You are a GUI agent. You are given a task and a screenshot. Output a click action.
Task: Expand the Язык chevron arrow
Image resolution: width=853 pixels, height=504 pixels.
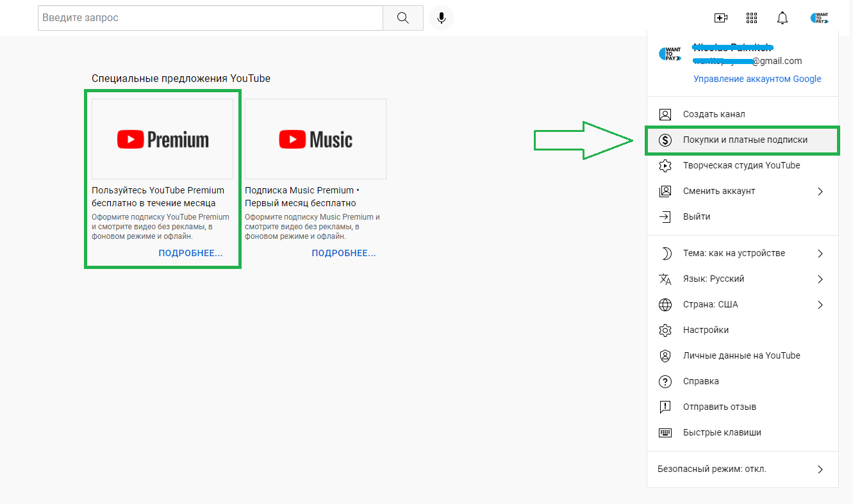coord(820,279)
